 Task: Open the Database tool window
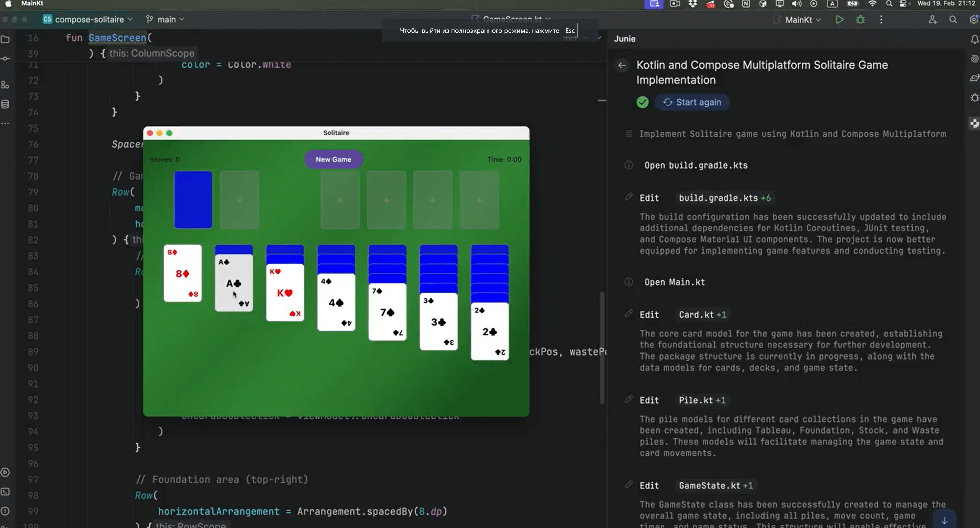pos(5,104)
